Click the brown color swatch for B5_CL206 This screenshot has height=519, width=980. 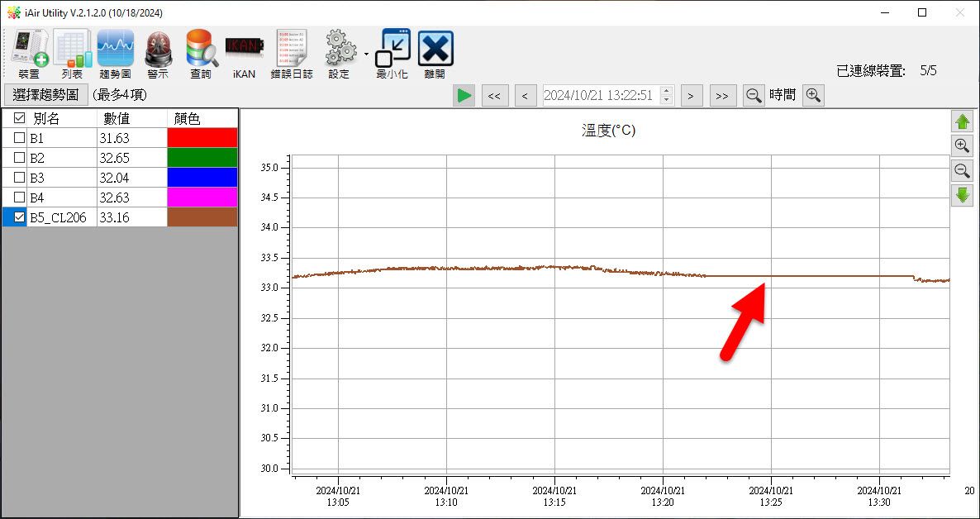click(202, 217)
